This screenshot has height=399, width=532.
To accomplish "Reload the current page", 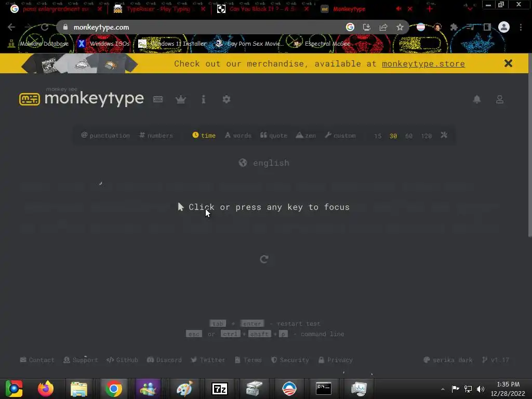I will click(45, 27).
